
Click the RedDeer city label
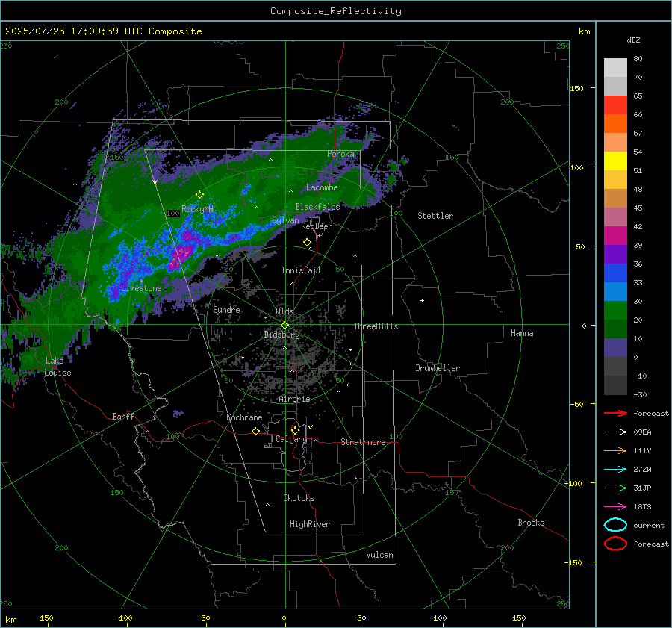click(x=317, y=226)
